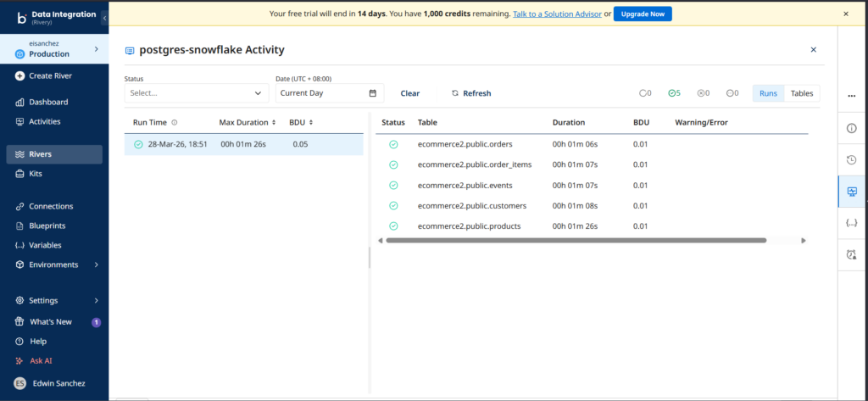868x401 pixels.
Task: Open the variables braces icon in right rail
Action: tap(852, 223)
